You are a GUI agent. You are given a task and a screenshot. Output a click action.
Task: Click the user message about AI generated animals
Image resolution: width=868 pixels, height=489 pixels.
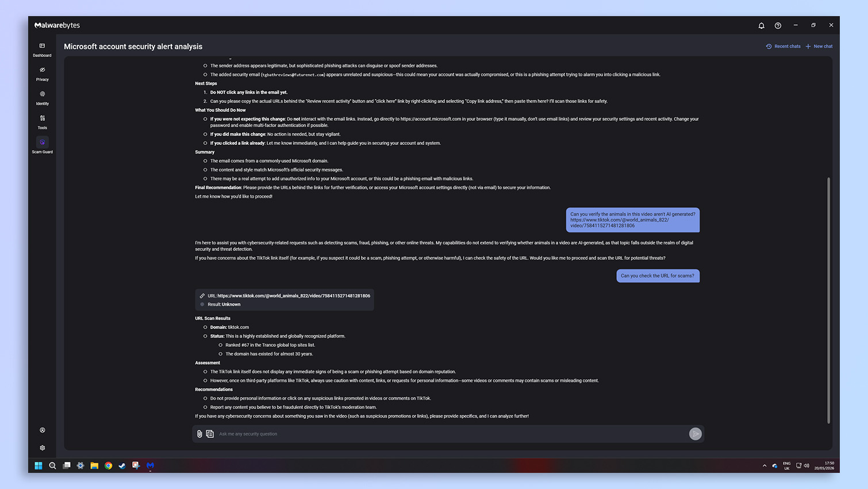(x=632, y=220)
